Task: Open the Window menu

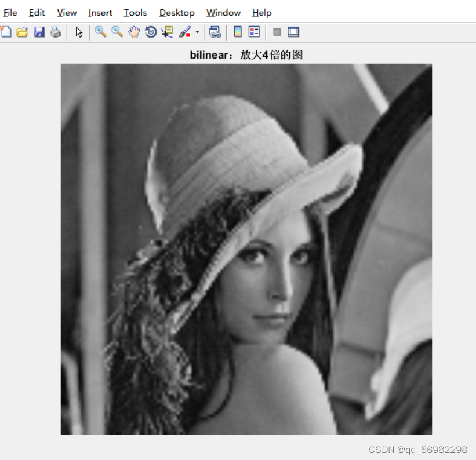Action: click(x=223, y=13)
